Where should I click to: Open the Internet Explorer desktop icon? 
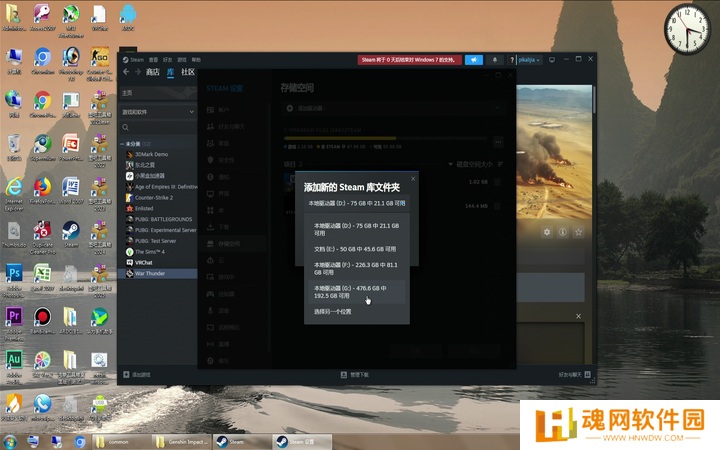click(14, 194)
